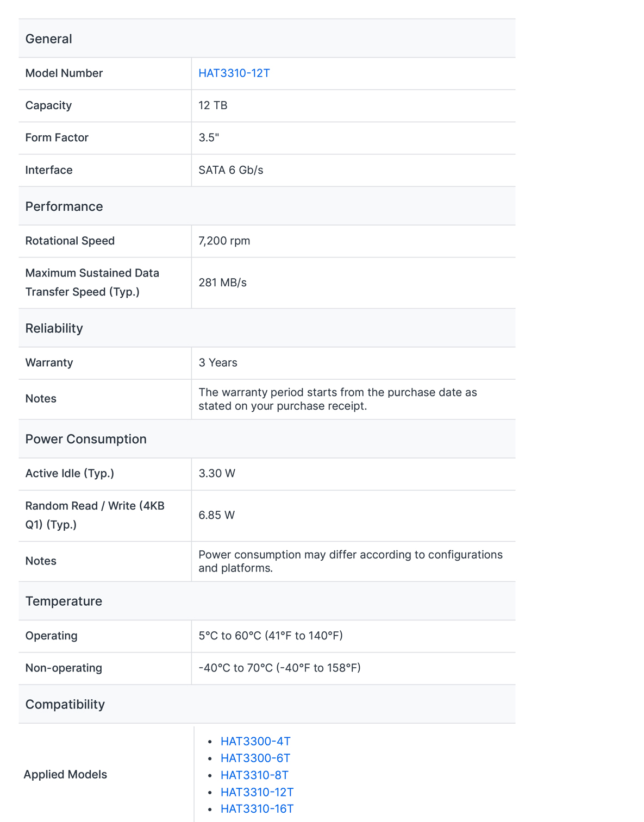Click the 12 TB capacity value
Image resolution: width=644 pixels, height=822 pixels.
point(213,105)
